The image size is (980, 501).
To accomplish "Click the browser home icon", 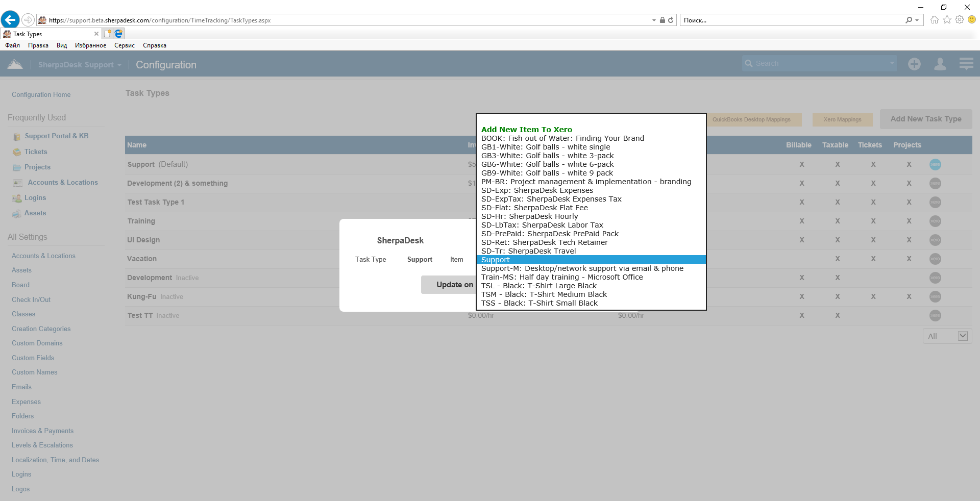I will click(934, 20).
